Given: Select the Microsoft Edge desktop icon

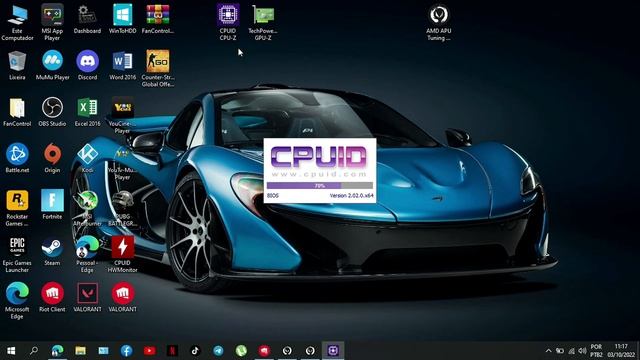Looking at the screenshot, I should click(x=17, y=301).
